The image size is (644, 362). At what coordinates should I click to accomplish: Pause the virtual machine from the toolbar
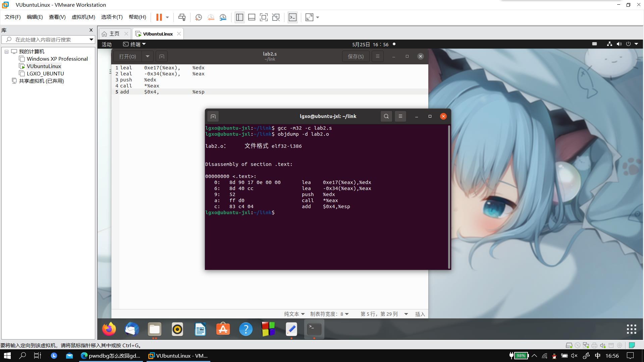click(x=159, y=17)
